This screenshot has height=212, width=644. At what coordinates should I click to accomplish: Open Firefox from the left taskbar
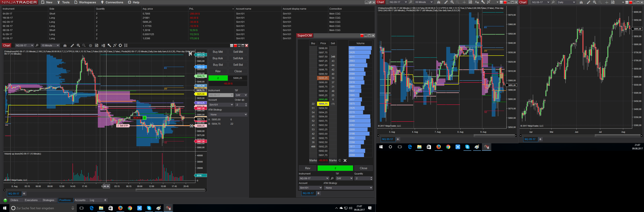point(120,208)
